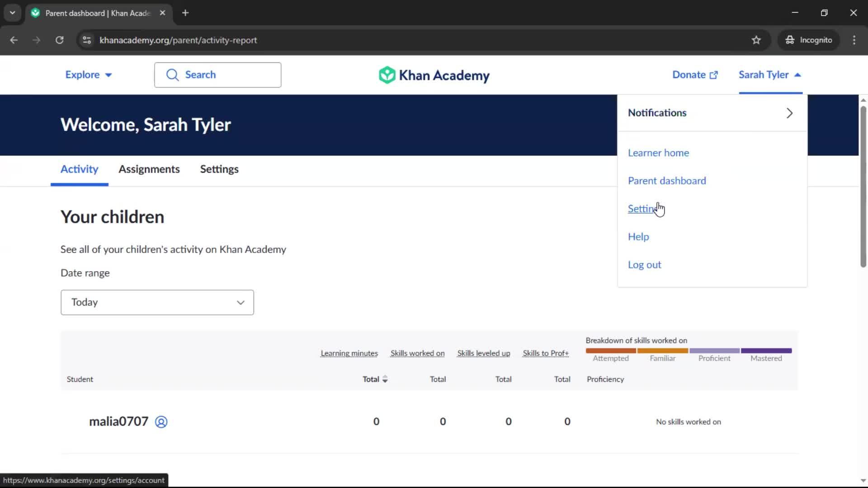Click the Attempted orange color bar

click(611, 351)
